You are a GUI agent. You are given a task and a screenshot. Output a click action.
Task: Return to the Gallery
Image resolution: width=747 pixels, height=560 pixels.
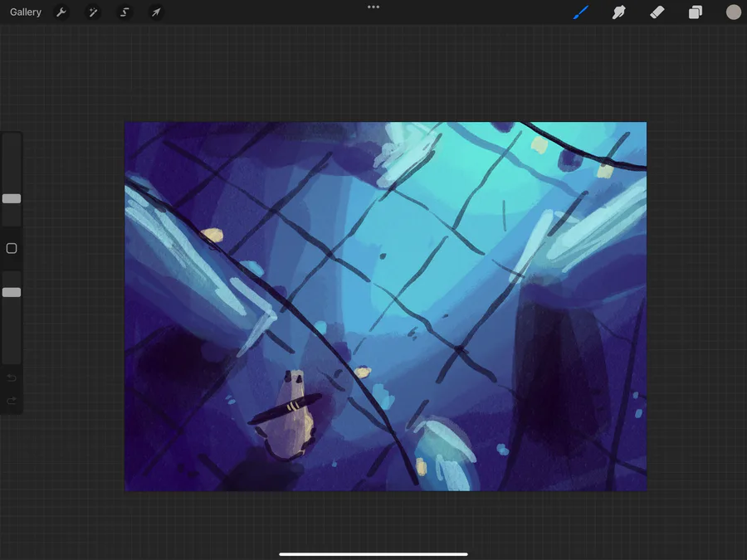point(26,12)
